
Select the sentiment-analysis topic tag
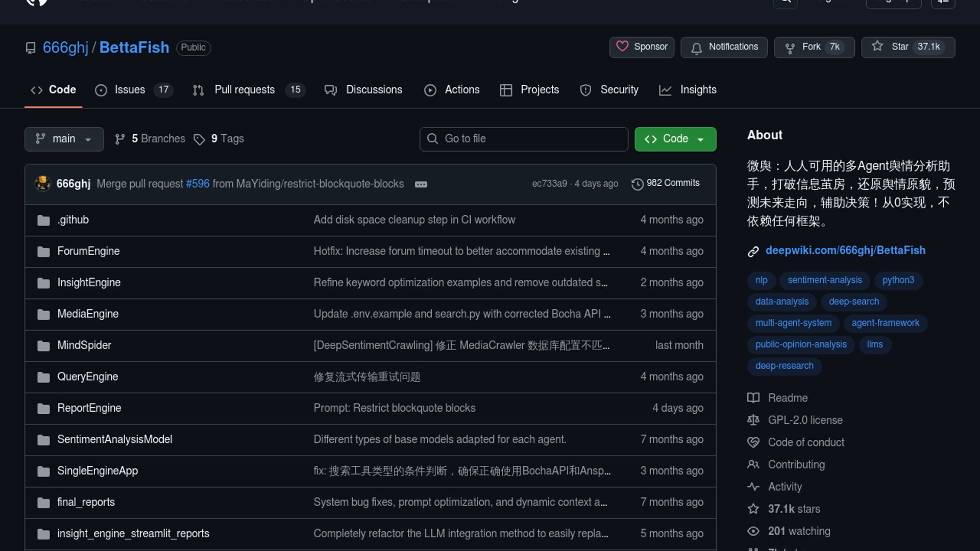(x=824, y=280)
